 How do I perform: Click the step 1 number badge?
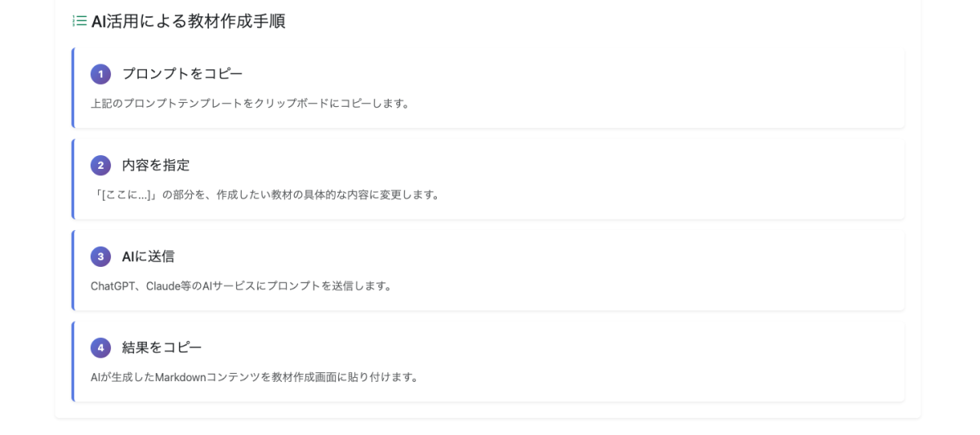click(x=100, y=74)
